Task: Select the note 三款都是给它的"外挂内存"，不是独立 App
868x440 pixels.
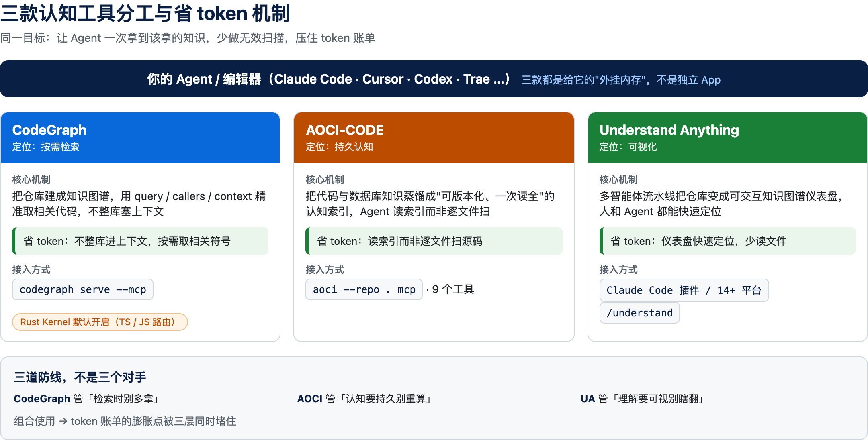Action: tap(621, 80)
